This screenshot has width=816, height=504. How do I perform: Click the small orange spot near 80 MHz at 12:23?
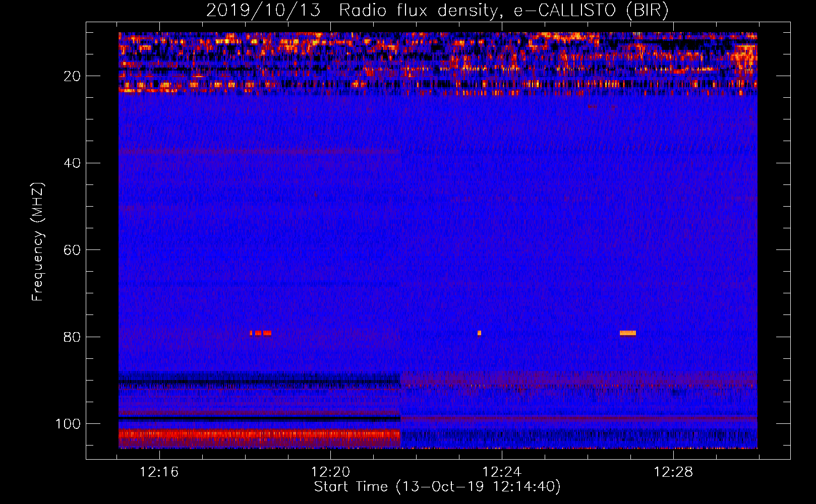(x=479, y=333)
